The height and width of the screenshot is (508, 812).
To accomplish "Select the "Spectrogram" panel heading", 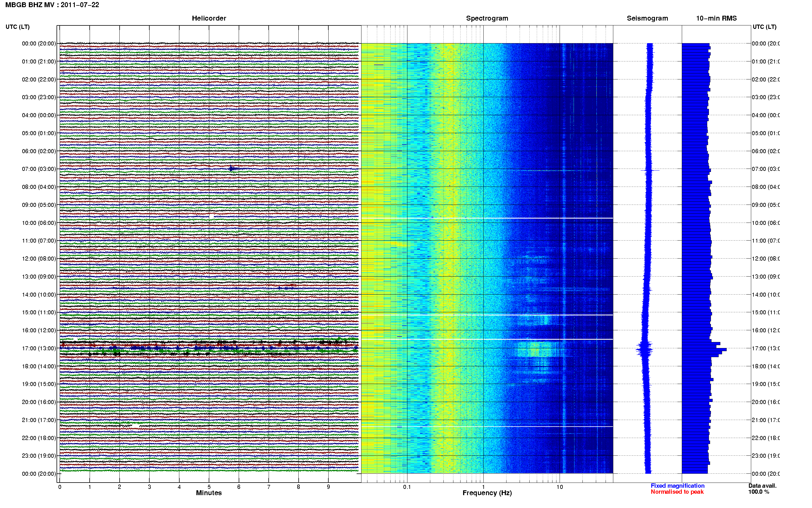I will point(487,18).
